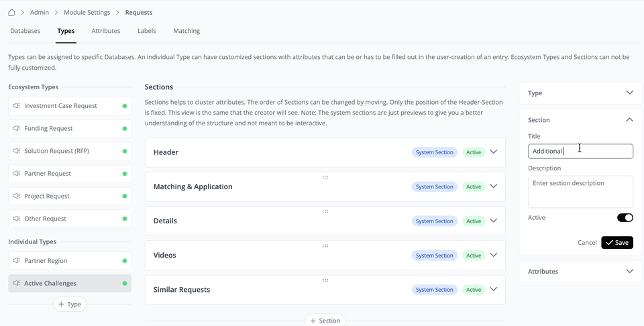Click the home icon in breadcrumb

tap(12, 12)
